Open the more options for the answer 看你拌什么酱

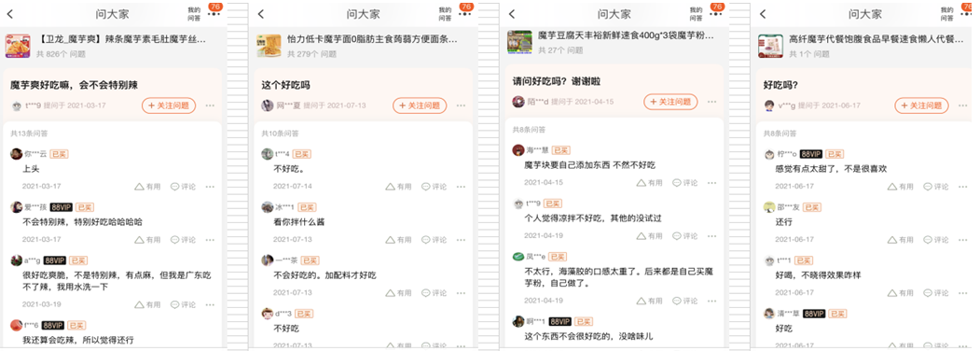462,240
